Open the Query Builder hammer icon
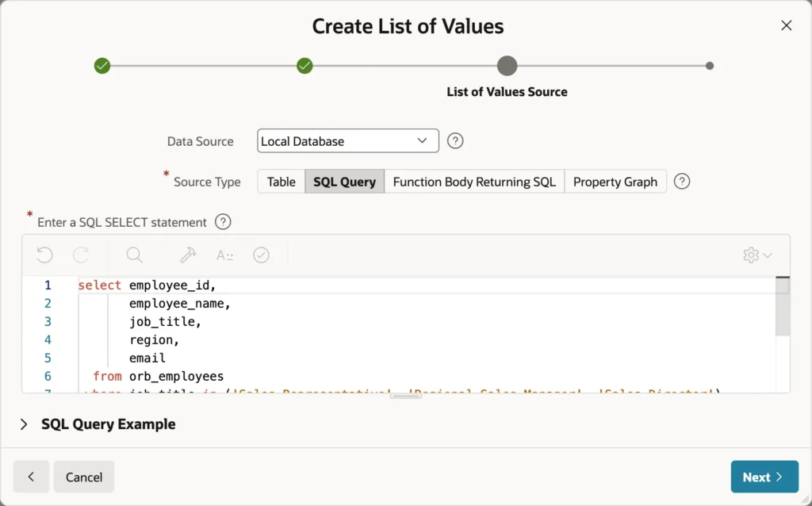Screen dimensions: 812x506 [188, 255]
